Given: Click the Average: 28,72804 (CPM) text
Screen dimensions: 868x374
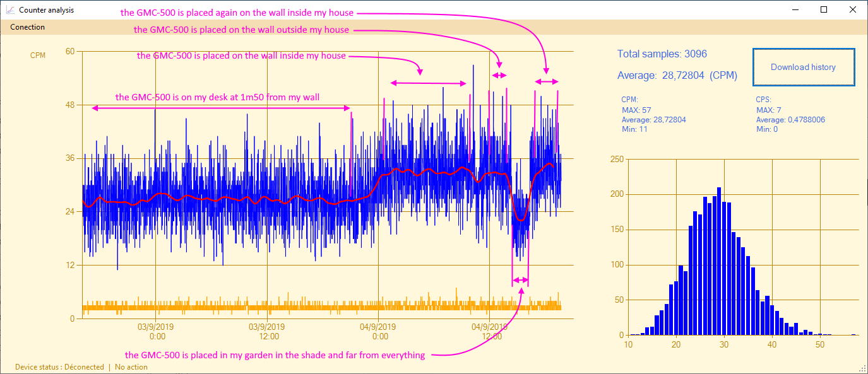Looking at the screenshot, I should pyautogui.click(x=677, y=76).
